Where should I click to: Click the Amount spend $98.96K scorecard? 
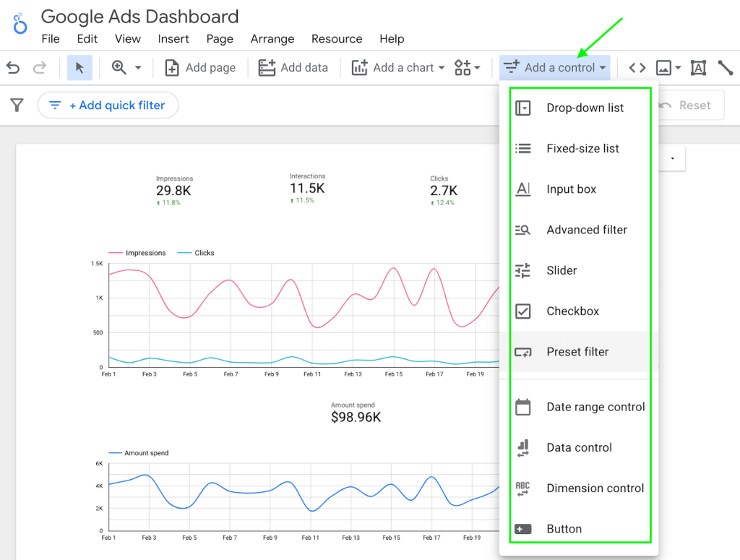[356, 413]
